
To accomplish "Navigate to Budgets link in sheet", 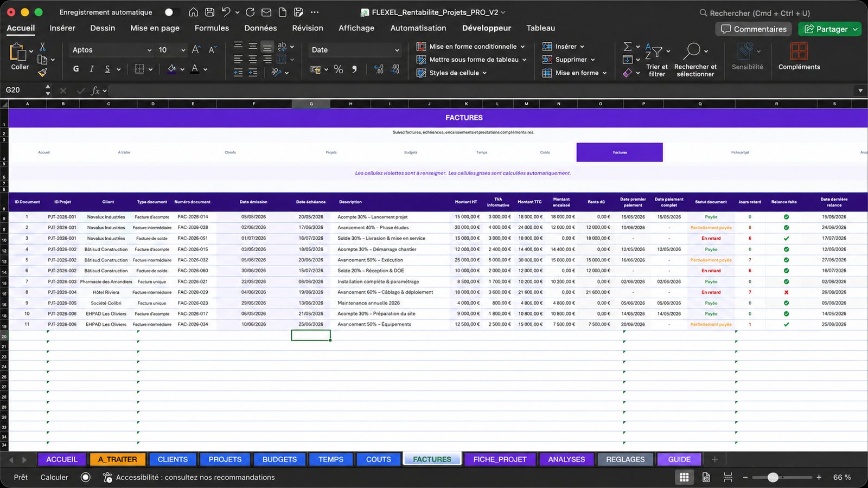I will (x=411, y=152).
